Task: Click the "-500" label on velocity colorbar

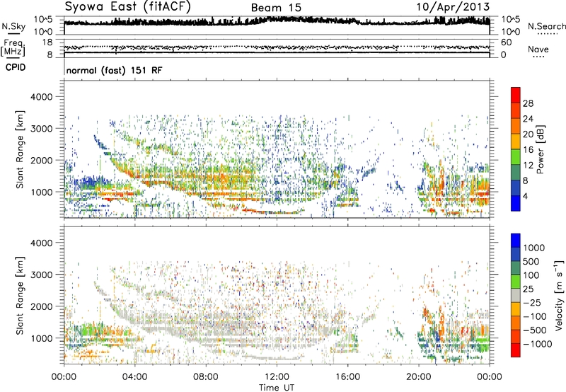Action: click(535, 330)
